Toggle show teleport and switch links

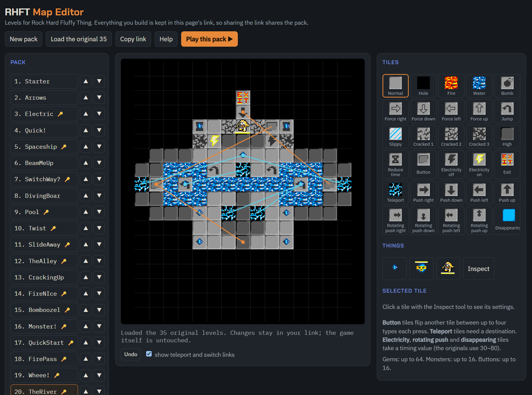149,354
